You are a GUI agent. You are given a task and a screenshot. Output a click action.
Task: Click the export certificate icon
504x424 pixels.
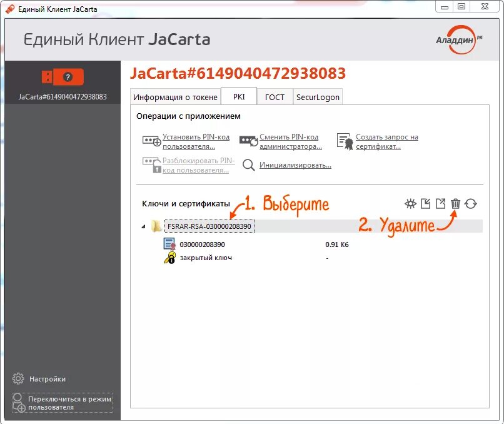click(441, 203)
